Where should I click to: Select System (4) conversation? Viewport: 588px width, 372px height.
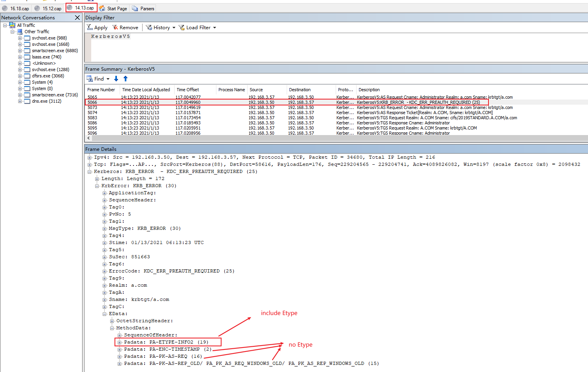pyautogui.click(x=42, y=82)
